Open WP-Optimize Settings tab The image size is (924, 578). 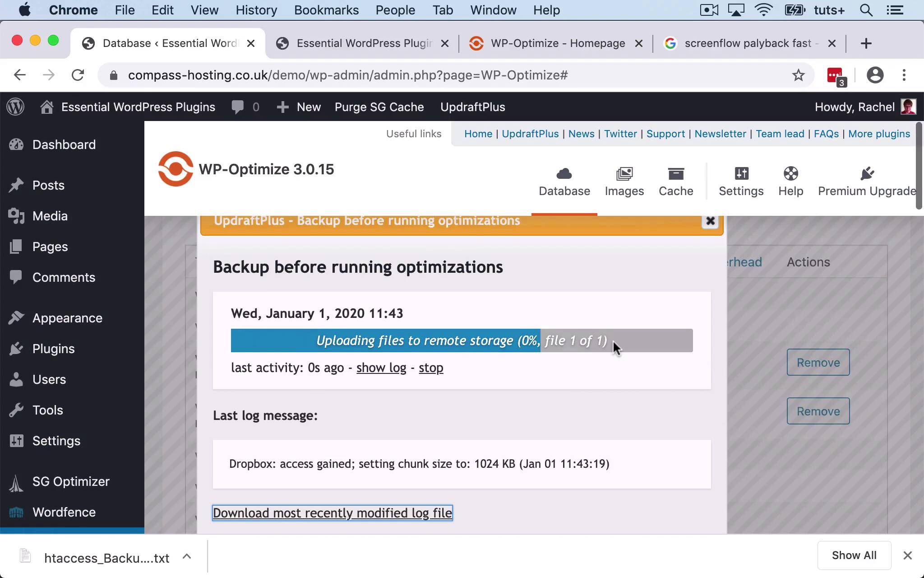click(741, 182)
